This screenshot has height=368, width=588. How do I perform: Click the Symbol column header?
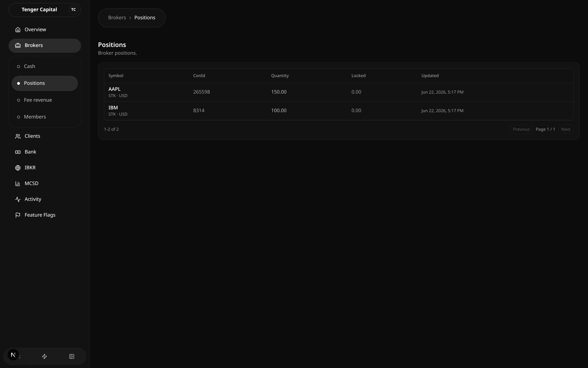tap(116, 76)
